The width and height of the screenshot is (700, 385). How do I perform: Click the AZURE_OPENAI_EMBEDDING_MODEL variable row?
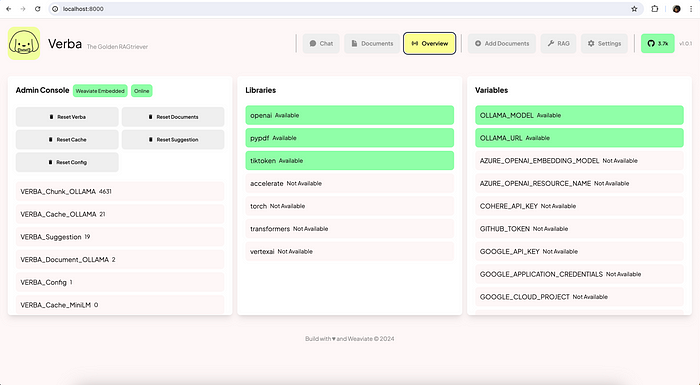click(x=579, y=161)
